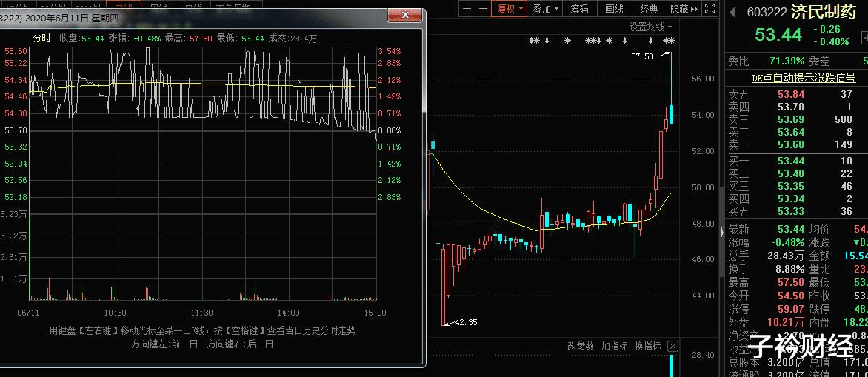Select the 买一 53.44 order row
868x377 pixels.
coord(797,161)
